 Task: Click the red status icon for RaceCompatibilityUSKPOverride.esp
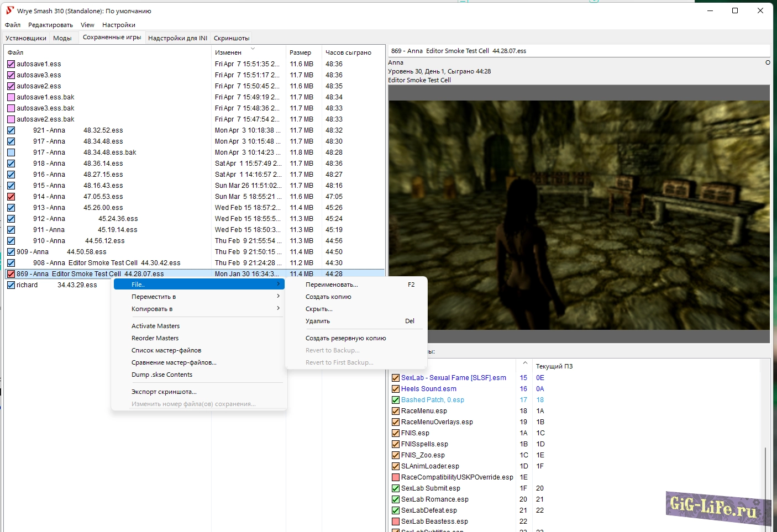tap(396, 477)
